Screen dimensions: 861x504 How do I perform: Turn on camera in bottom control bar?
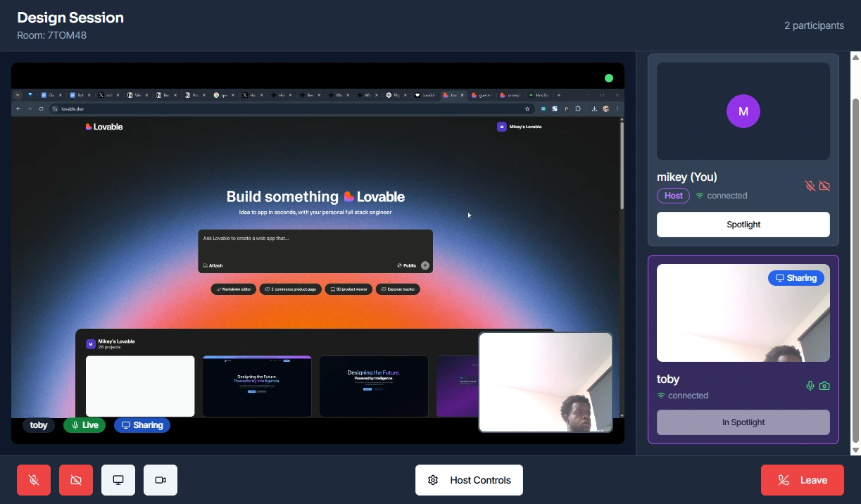[x=76, y=480]
